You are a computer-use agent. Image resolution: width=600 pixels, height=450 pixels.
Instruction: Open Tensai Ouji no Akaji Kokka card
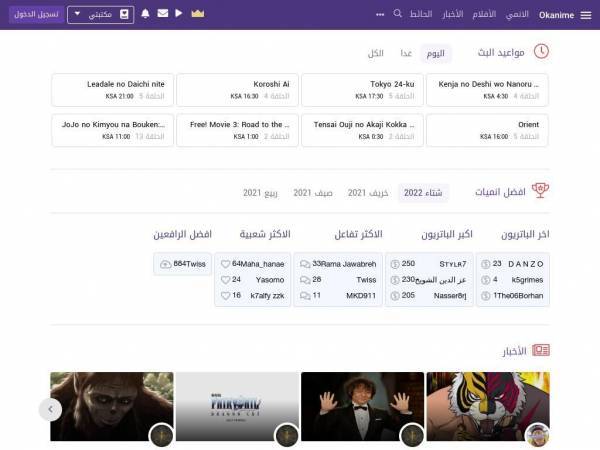click(x=362, y=130)
